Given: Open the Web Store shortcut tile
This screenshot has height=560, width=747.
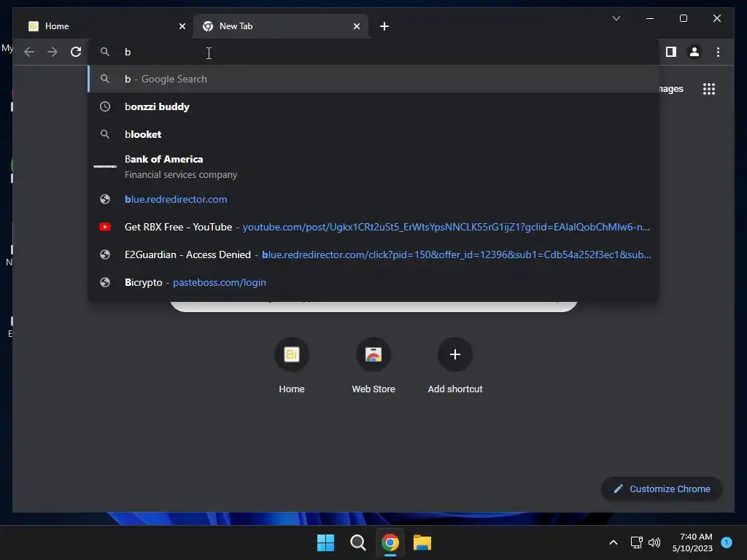Looking at the screenshot, I should pos(373,366).
